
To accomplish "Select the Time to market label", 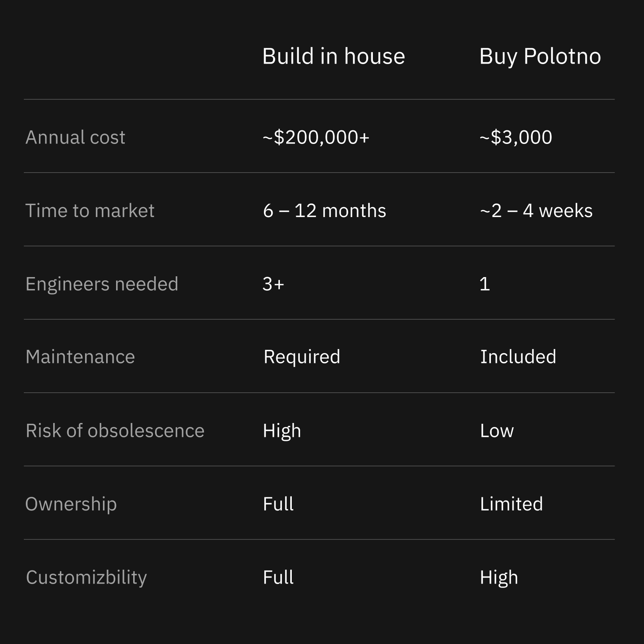I will (x=90, y=210).
